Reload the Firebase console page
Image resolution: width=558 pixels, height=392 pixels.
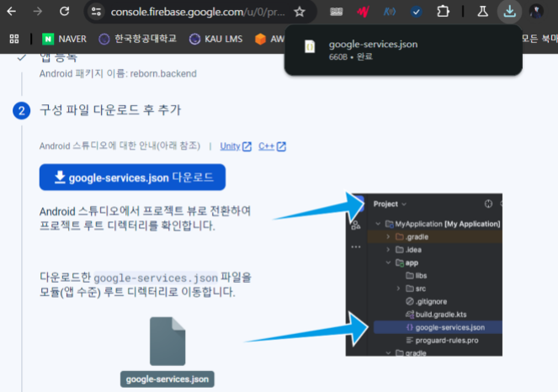coord(65,12)
